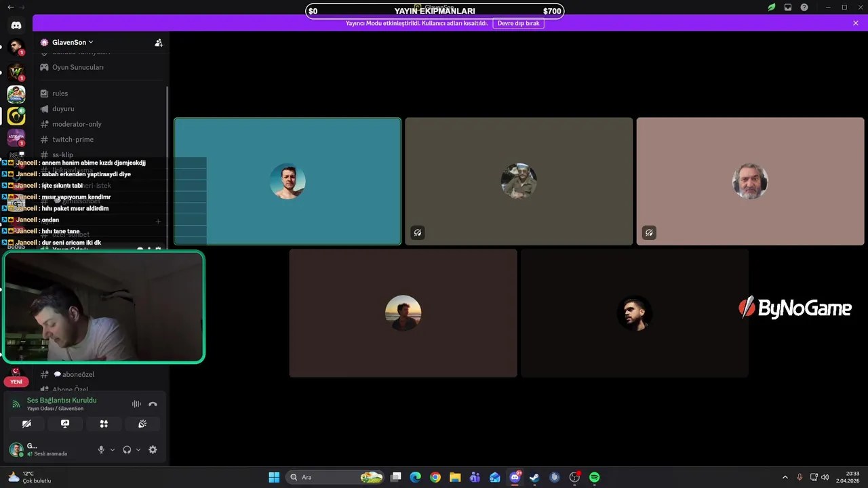Toggle noise suppression waveform icon
Screen dimensions: 868x488
pos(136,404)
